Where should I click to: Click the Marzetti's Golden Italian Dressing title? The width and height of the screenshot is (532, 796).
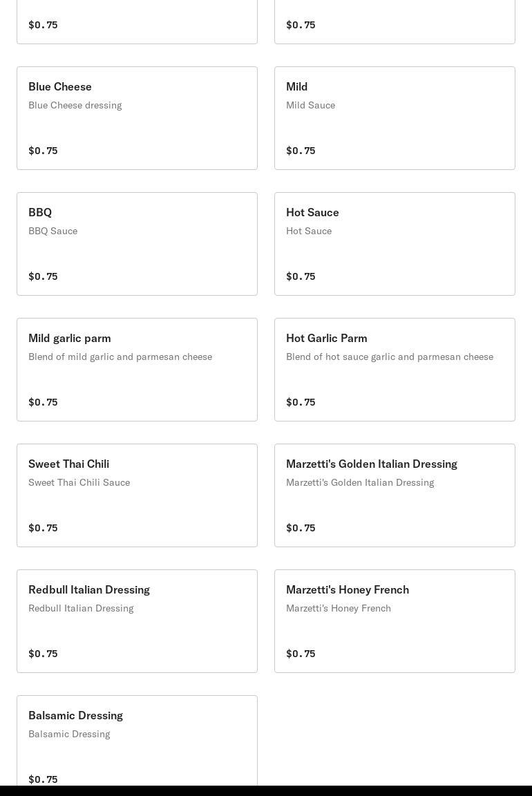[371, 464]
